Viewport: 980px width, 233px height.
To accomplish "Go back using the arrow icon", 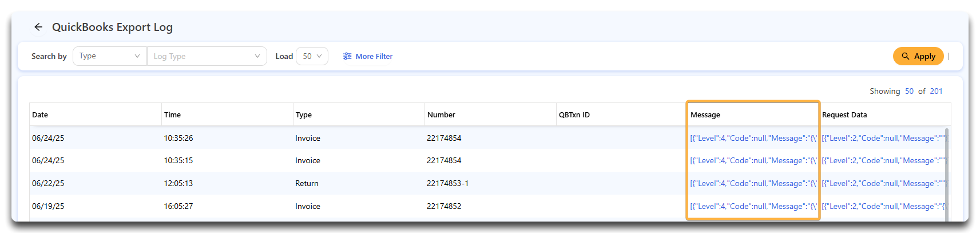I will click(x=38, y=27).
